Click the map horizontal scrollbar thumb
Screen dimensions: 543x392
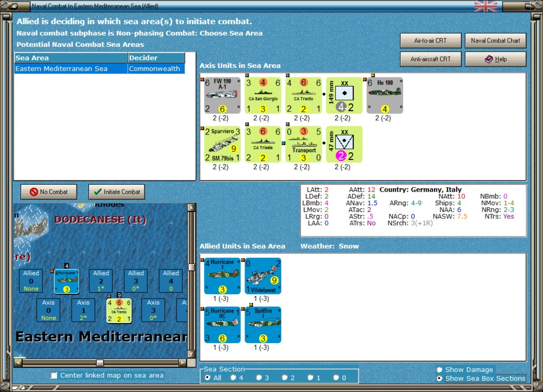[100, 363]
